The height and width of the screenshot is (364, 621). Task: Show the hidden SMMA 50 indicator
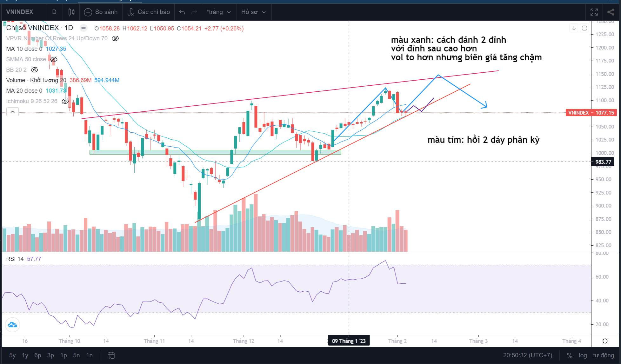click(x=54, y=59)
